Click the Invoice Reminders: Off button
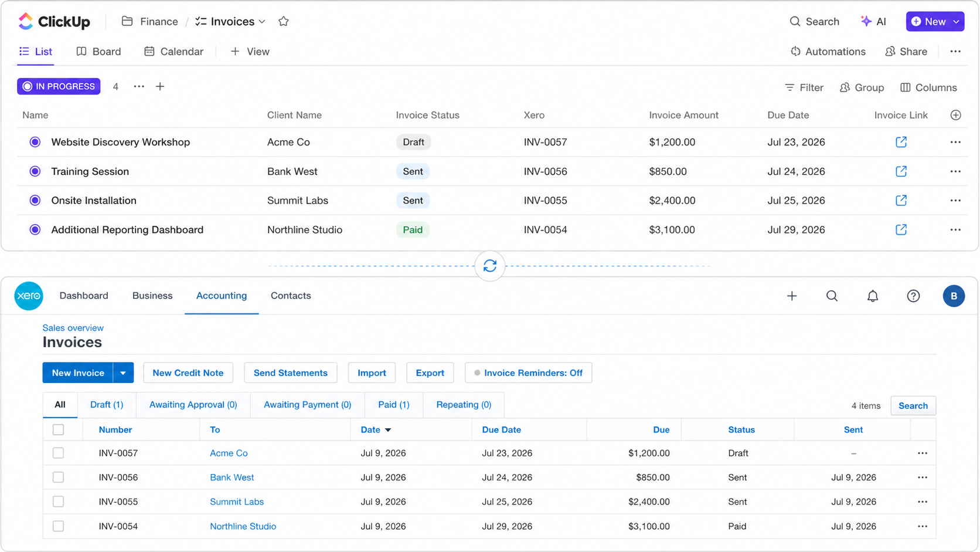This screenshot has height=552, width=980. tap(529, 373)
